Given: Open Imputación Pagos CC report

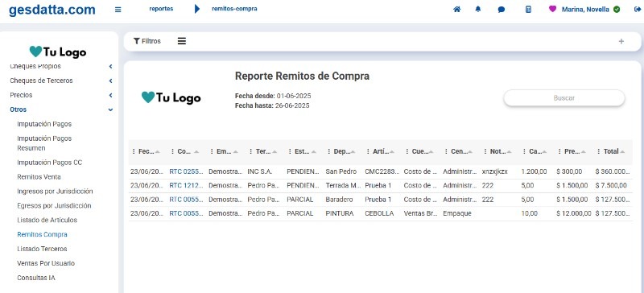Looking at the screenshot, I should (x=50, y=163).
